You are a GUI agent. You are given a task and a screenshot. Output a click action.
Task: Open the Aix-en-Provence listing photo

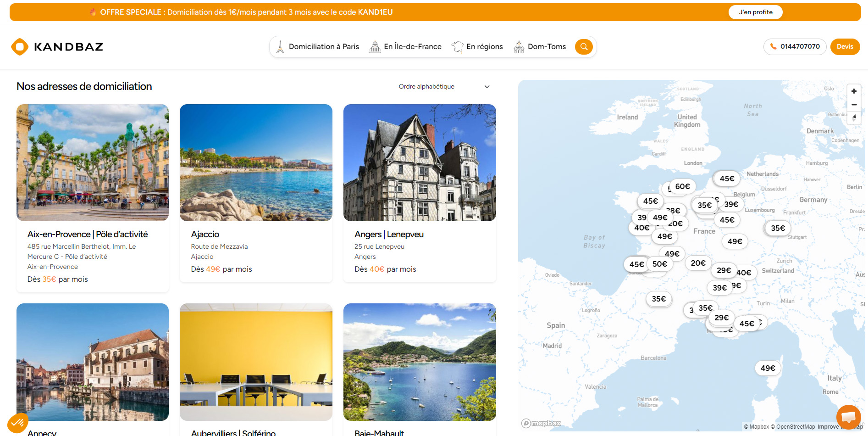93,162
